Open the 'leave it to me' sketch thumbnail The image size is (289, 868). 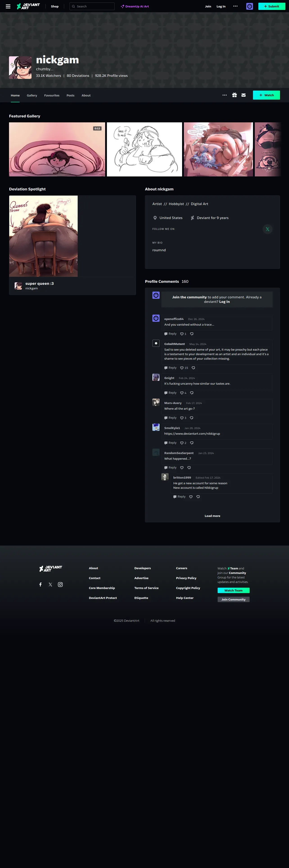(x=144, y=149)
